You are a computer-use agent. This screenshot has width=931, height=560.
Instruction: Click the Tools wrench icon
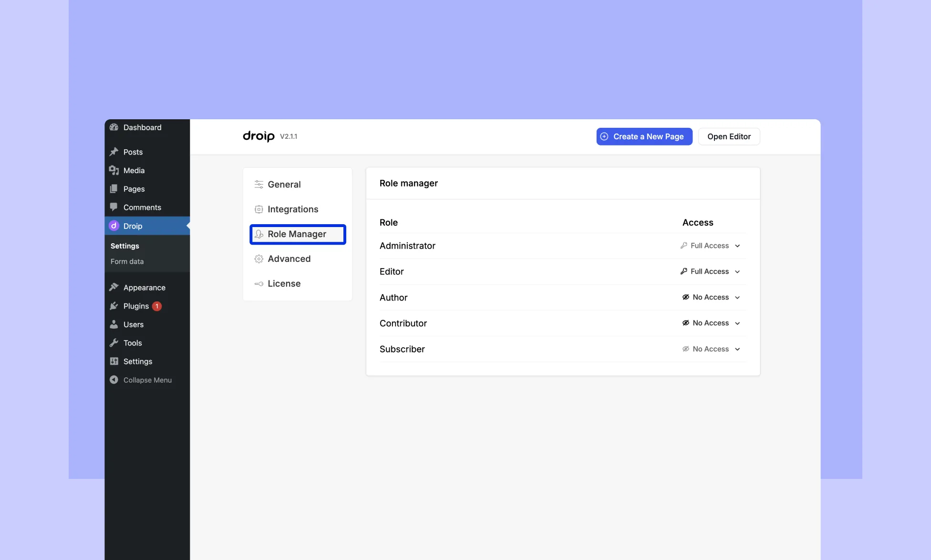coord(114,343)
